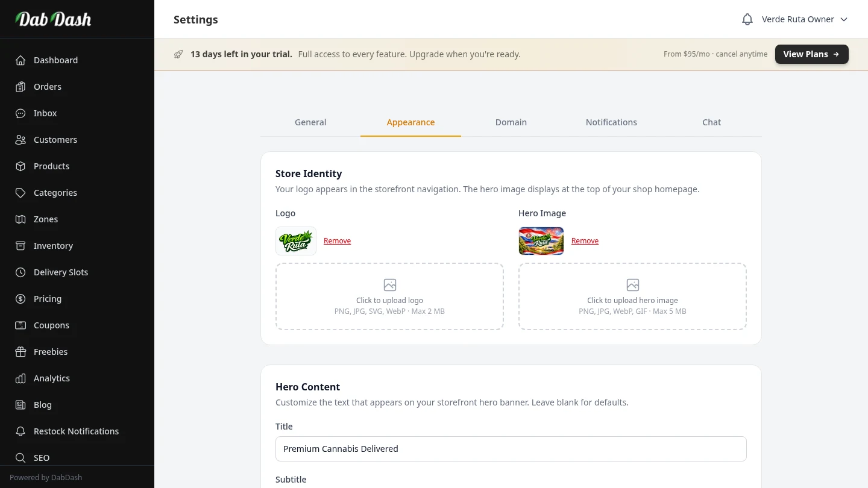Switch to the General settings tab

(x=310, y=122)
